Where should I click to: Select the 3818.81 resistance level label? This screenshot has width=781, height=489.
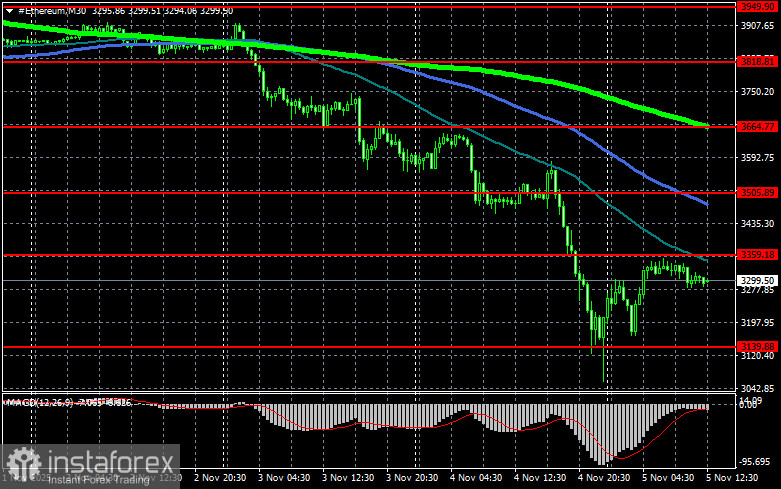pyautogui.click(x=757, y=61)
